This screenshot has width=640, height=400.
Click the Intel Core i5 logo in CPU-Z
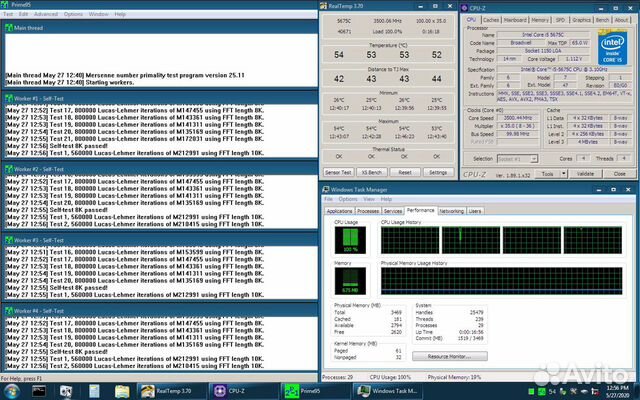[613, 47]
